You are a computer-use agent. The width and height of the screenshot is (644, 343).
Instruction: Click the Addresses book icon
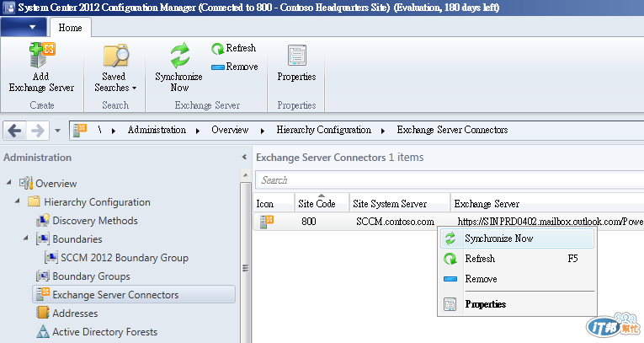[x=43, y=313]
